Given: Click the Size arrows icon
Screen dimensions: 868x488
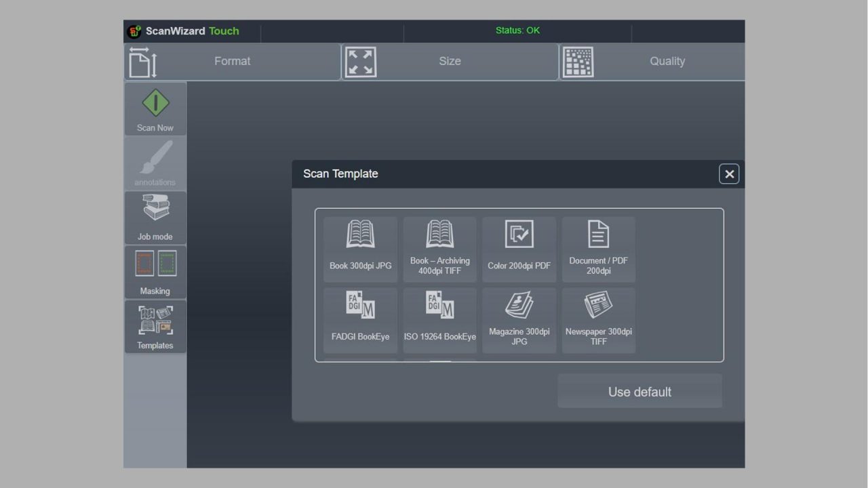Looking at the screenshot, I should (360, 61).
